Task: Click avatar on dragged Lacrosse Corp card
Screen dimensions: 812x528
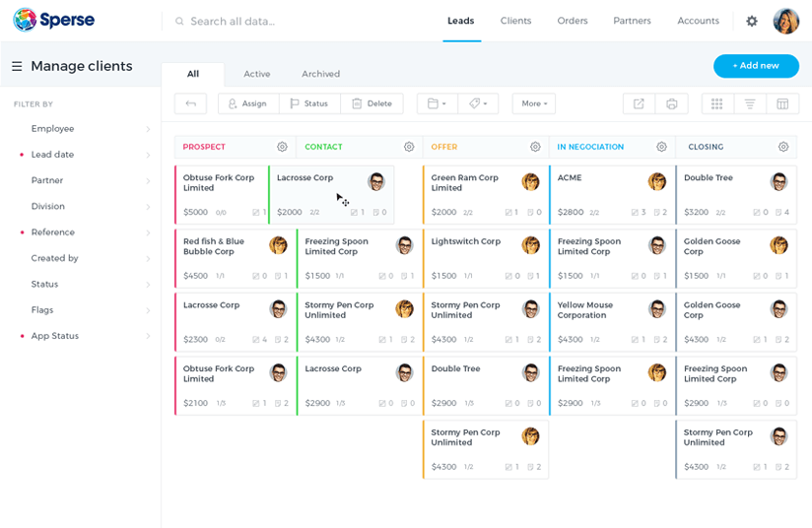Action: click(376, 181)
